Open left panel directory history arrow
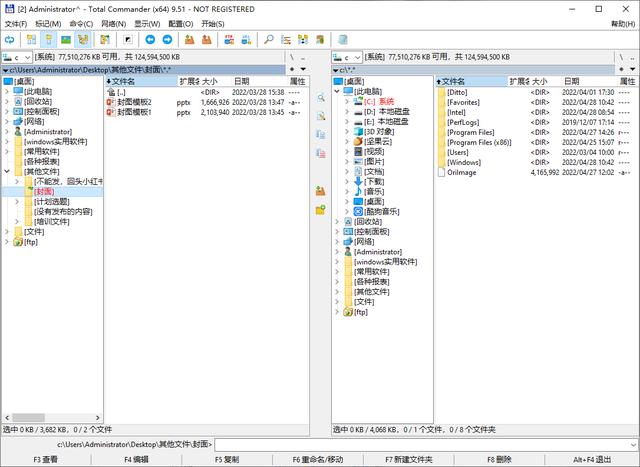 [x=303, y=69]
